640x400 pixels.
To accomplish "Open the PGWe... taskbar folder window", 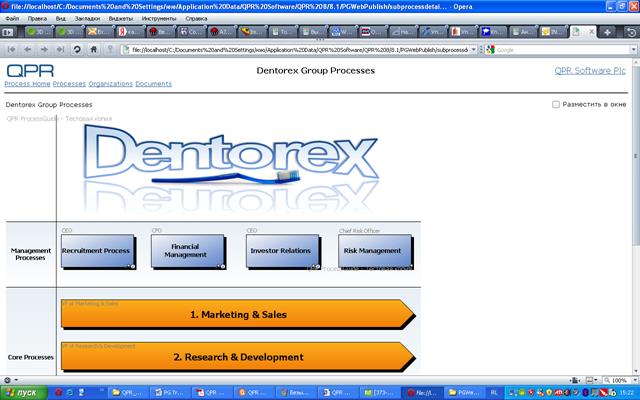I will (x=464, y=393).
